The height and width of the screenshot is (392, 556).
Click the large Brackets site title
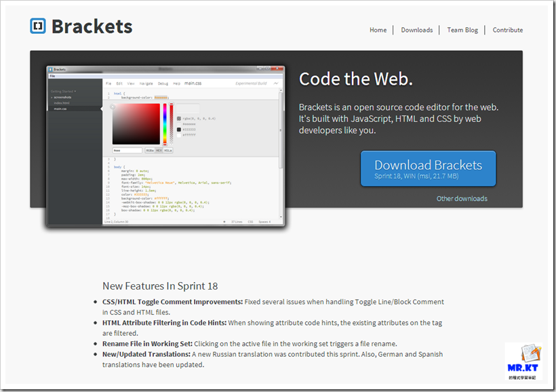(92, 26)
